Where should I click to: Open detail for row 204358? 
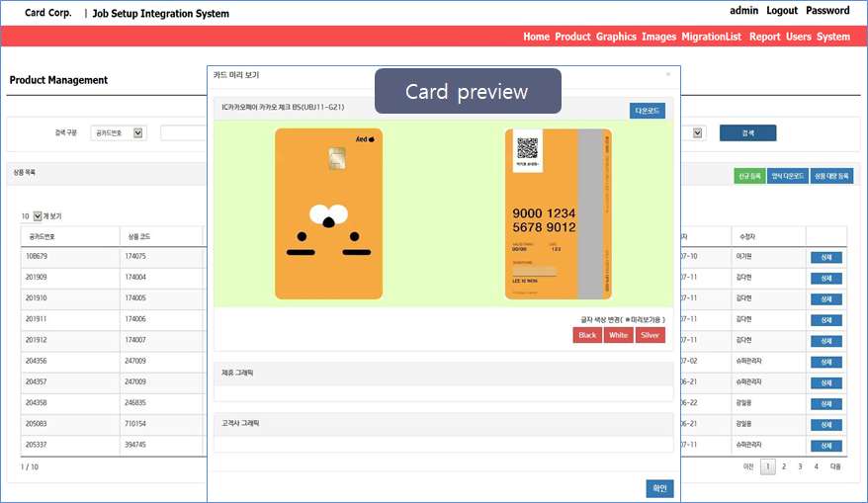(x=825, y=404)
